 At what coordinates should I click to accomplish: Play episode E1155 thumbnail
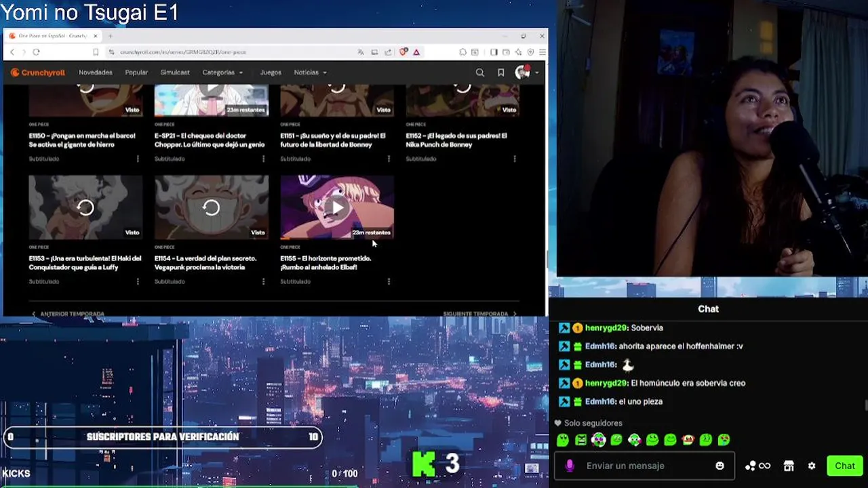[x=337, y=207]
